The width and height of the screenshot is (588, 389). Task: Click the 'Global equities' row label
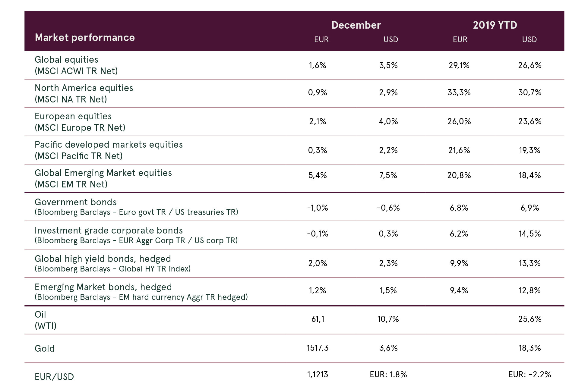[66, 60]
